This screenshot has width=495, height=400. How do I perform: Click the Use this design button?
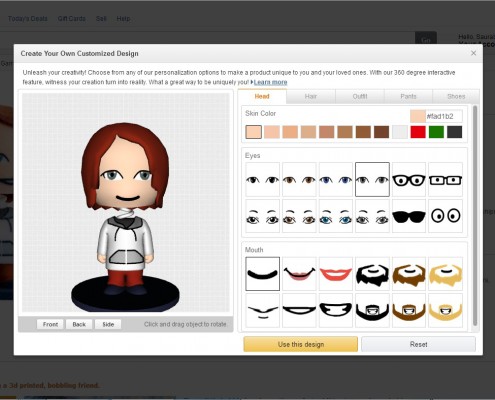click(x=301, y=344)
